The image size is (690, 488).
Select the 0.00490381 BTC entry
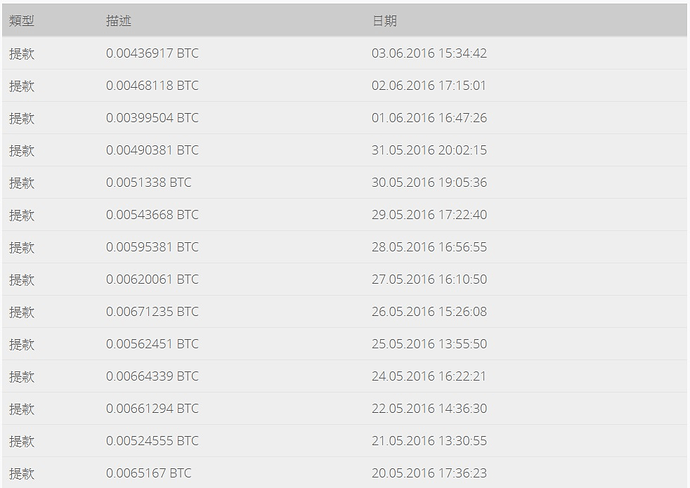[x=152, y=150]
